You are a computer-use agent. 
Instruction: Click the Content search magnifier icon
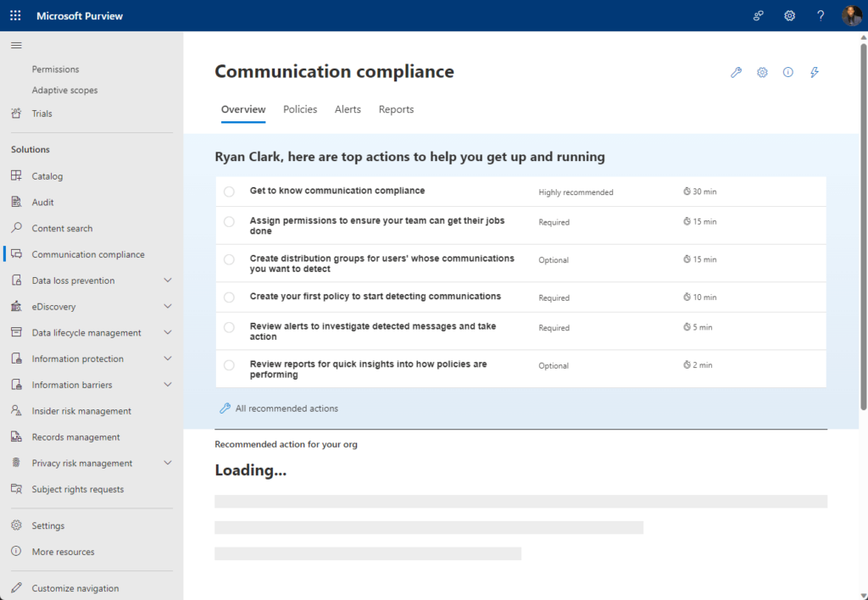click(x=17, y=228)
